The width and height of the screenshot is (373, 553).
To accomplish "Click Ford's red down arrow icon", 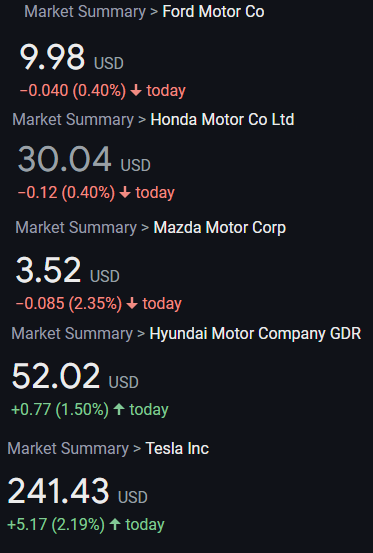I will coord(136,91).
